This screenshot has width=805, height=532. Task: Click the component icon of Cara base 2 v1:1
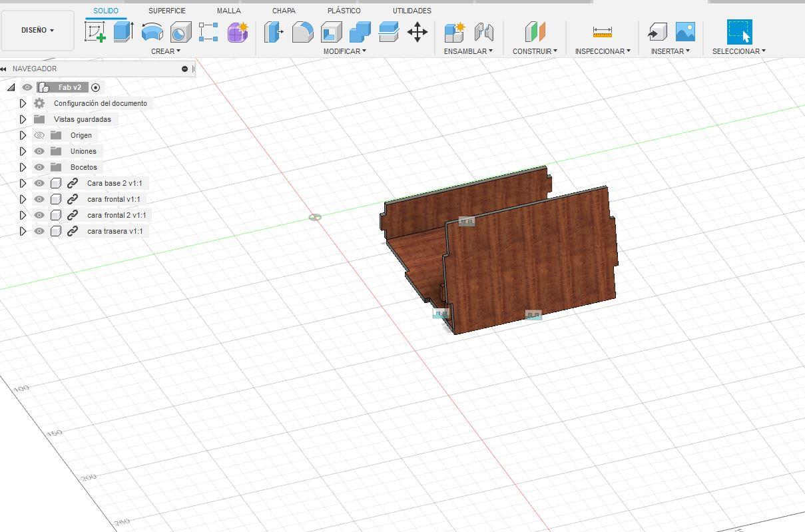pos(56,183)
